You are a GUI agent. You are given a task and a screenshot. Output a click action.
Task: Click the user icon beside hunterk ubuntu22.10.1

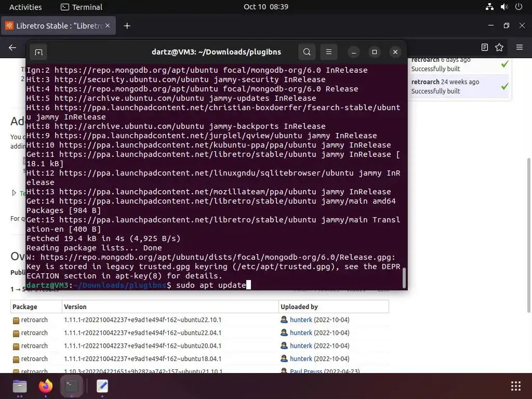(x=284, y=320)
